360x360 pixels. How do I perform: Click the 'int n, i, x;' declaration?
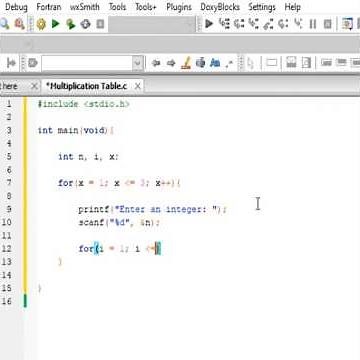pyautogui.click(x=88, y=157)
